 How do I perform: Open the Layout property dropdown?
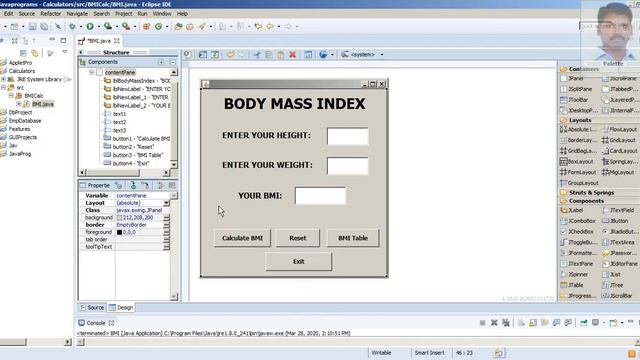tap(166, 203)
